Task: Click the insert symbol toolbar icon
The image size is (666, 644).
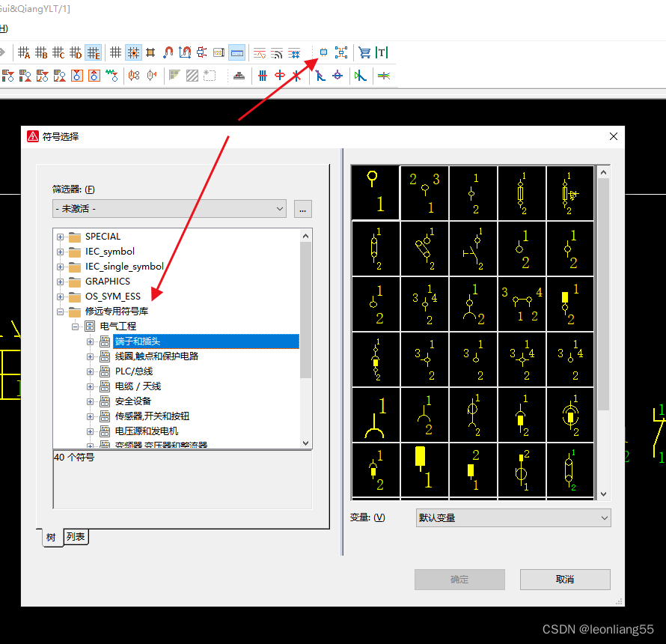Action: [x=323, y=52]
